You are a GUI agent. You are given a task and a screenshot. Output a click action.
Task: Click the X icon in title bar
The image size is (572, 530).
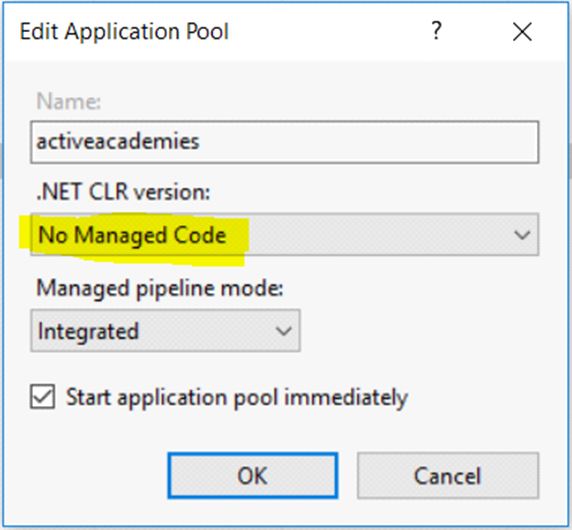coord(522,31)
